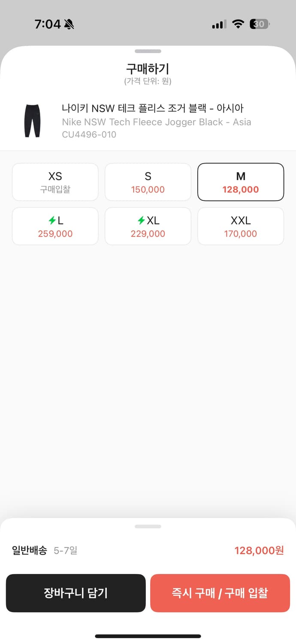Screen dimensions: 296x644
Task: Tap the fast-delivery bolt icon beside XL
Action: coord(141,221)
